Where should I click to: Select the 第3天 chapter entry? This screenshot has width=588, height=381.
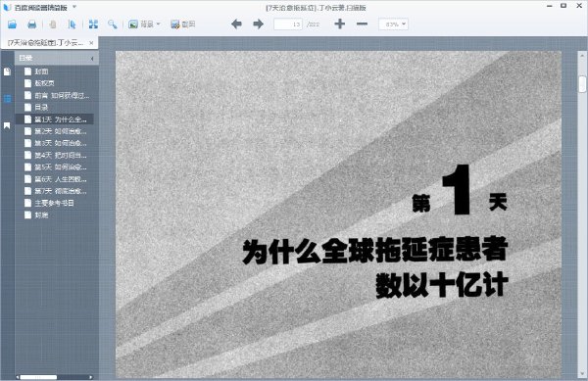pos(61,143)
